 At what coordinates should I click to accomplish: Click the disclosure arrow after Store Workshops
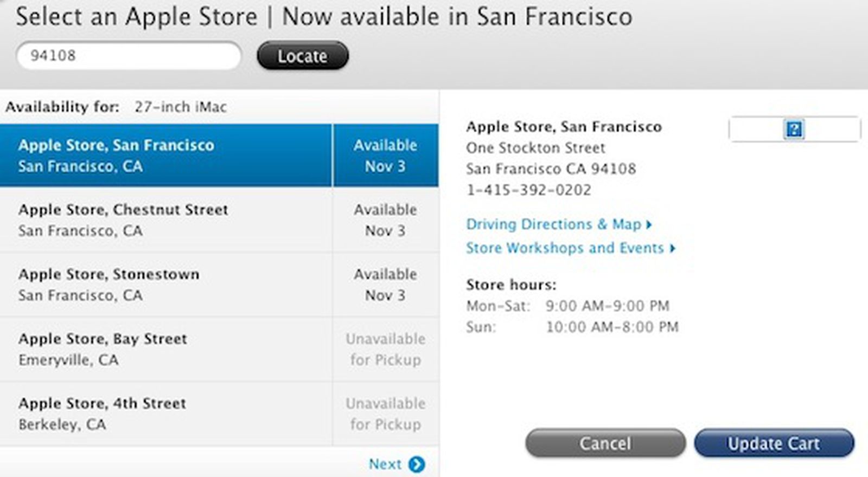click(673, 248)
